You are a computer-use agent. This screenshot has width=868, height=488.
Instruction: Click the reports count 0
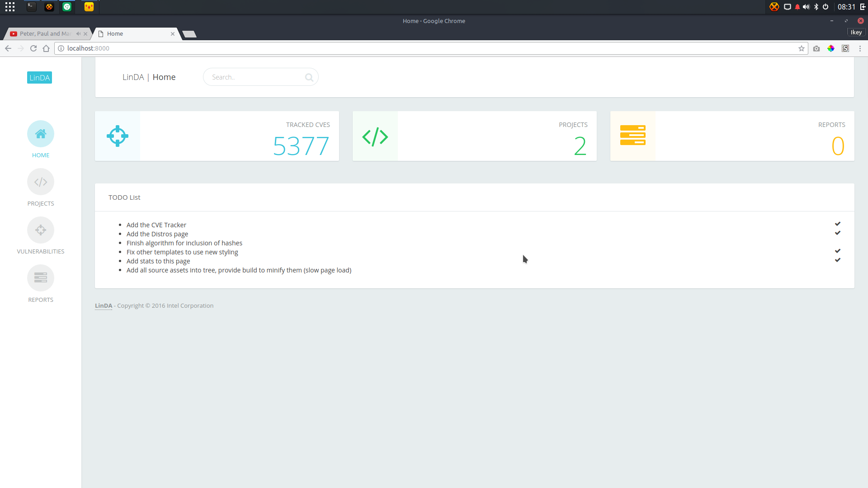click(838, 146)
